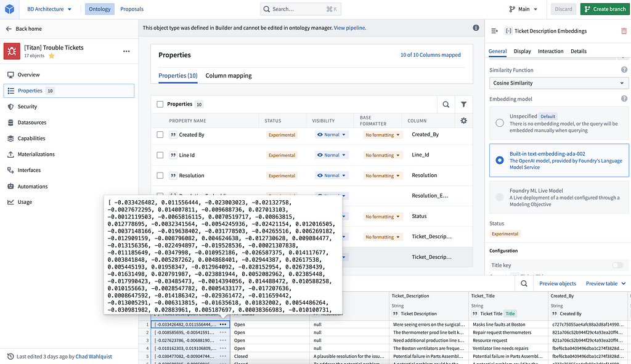This screenshot has height=364, width=631.
Task: Open the properties filter funnel icon
Action: [463, 104]
